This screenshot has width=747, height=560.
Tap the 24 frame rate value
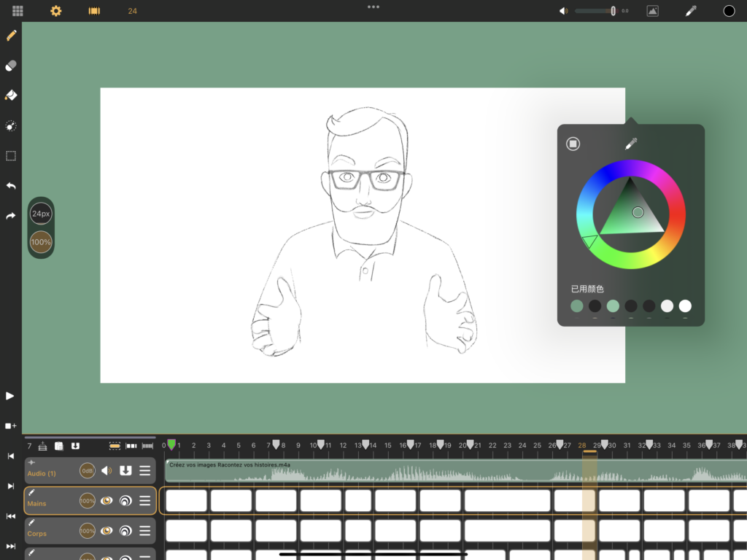(x=133, y=11)
